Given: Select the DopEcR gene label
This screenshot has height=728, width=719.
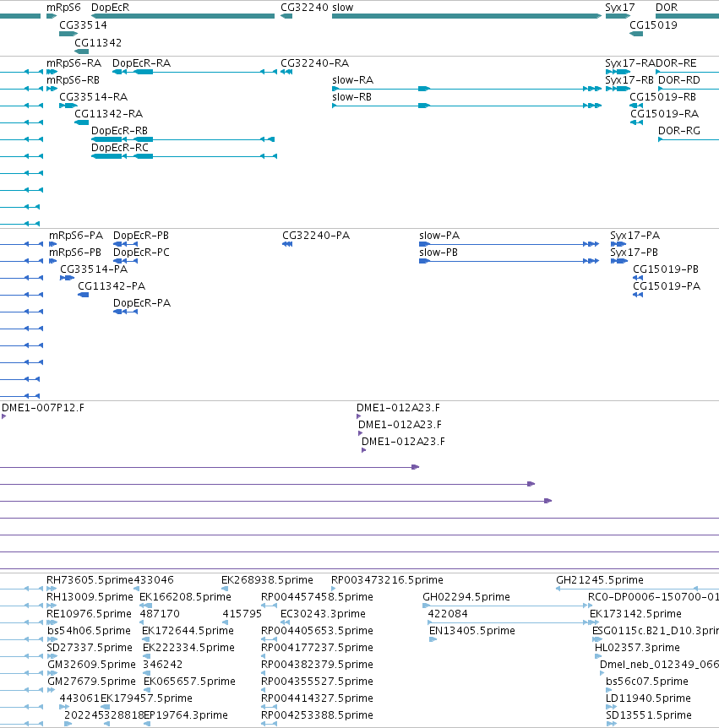Looking at the screenshot, I should pyautogui.click(x=110, y=8).
